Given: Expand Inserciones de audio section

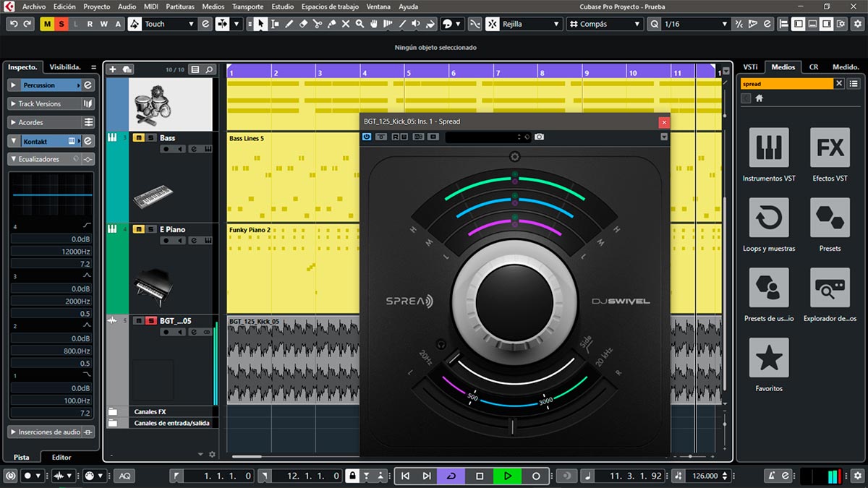Looking at the screenshot, I should click(51, 432).
